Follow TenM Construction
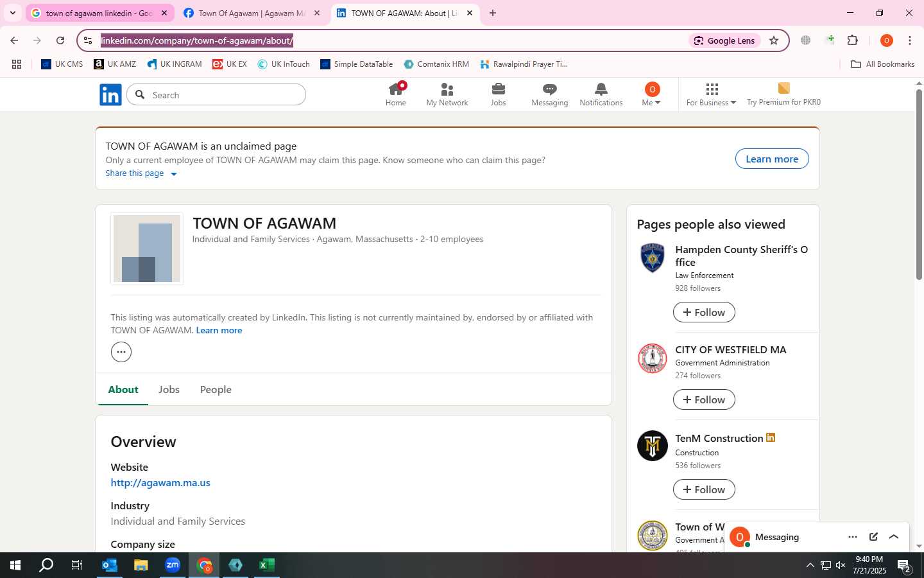 point(704,489)
